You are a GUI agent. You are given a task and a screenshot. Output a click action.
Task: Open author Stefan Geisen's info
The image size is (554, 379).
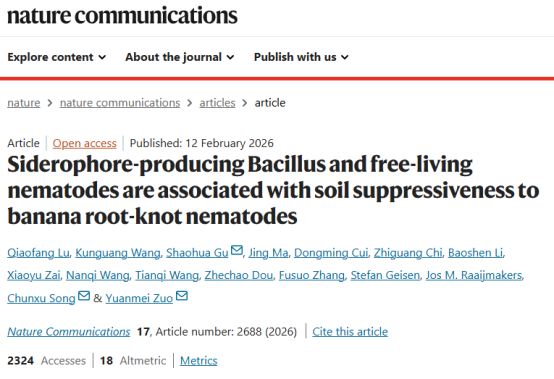point(385,275)
